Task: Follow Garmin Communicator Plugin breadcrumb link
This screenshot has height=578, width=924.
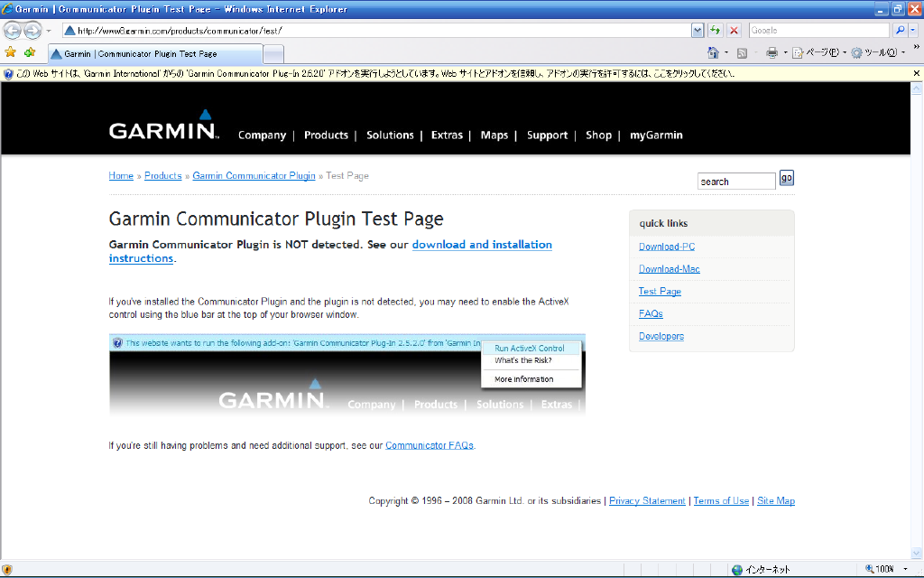Action: tap(254, 176)
